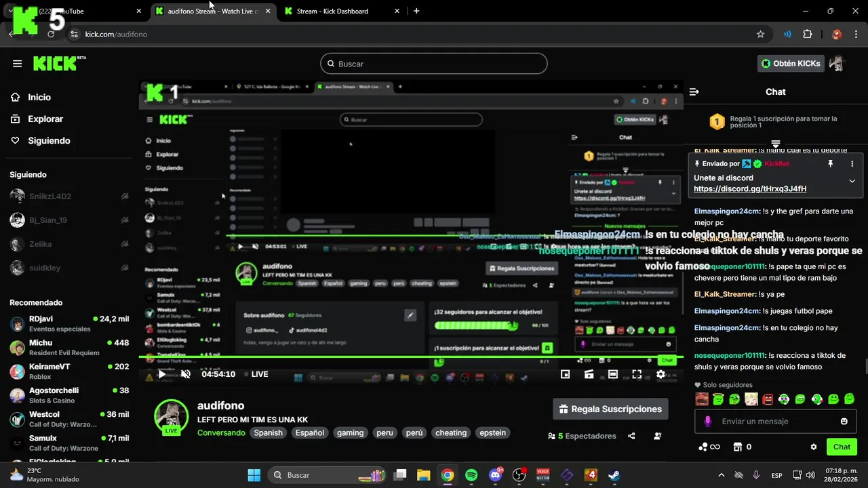Cast the stream to a device
This screenshot has width=868, height=488.
click(x=589, y=374)
